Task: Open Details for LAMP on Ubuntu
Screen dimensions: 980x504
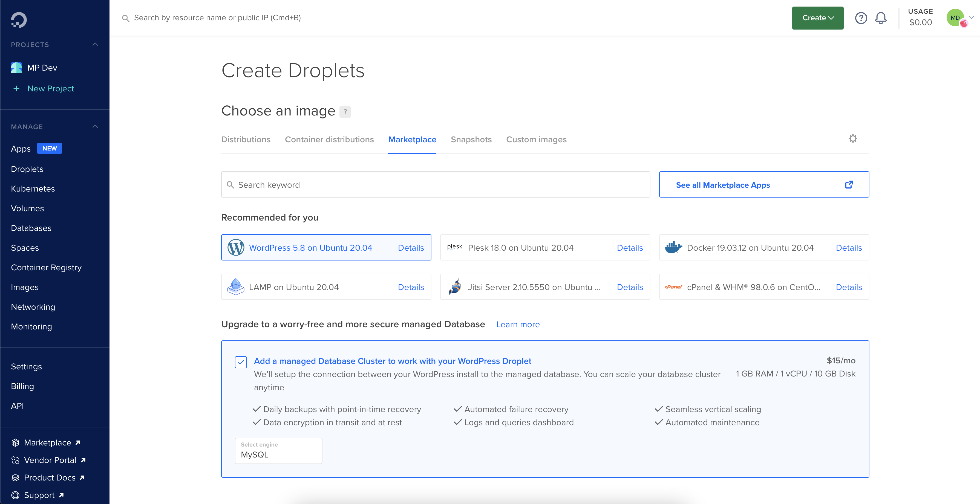Action: tap(411, 287)
